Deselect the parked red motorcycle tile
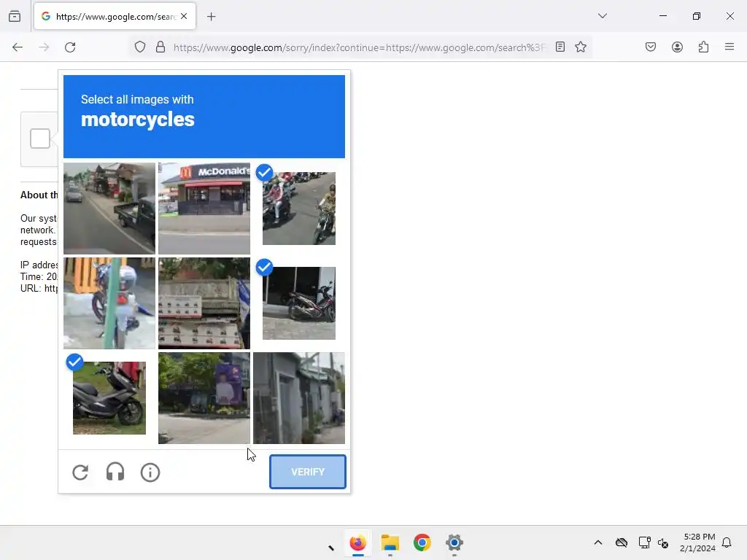This screenshot has width=747, height=560. (x=298, y=303)
